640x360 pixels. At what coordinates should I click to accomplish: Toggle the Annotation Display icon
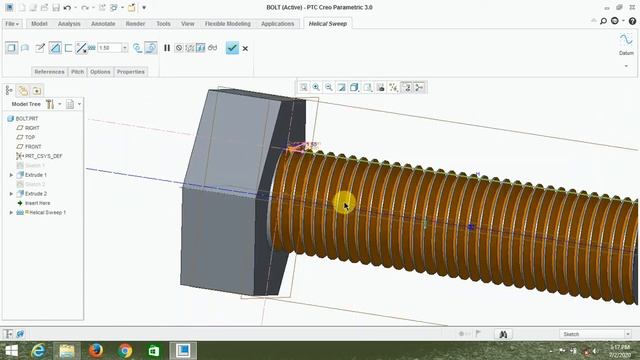tap(407, 87)
